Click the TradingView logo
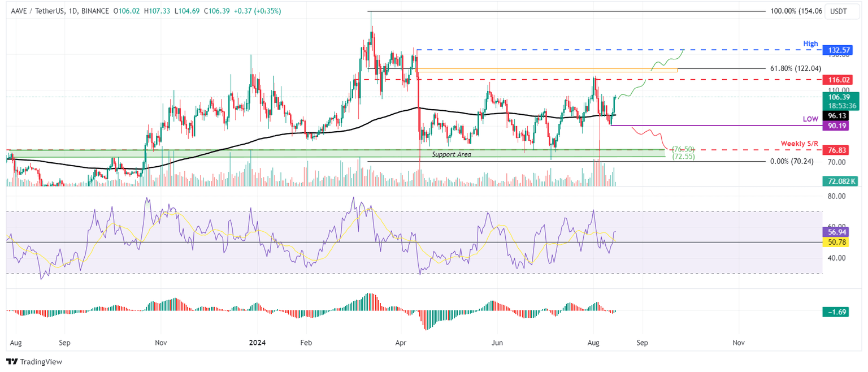Image resolution: width=868 pixels, height=372 pixels. tap(34, 361)
